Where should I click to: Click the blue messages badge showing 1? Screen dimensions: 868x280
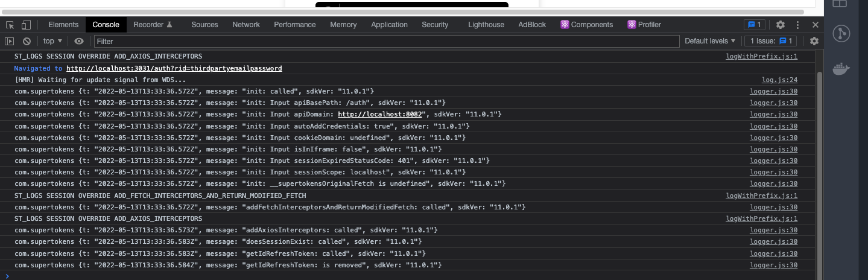755,25
